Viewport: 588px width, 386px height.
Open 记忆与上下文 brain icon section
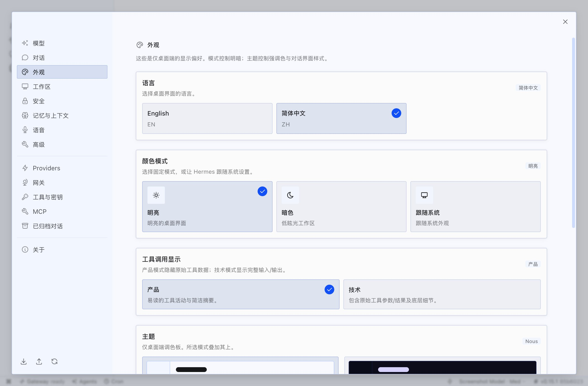point(62,116)
